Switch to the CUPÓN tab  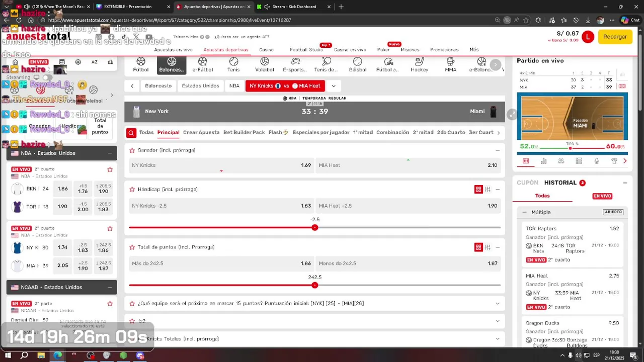(x=527, y=183)
